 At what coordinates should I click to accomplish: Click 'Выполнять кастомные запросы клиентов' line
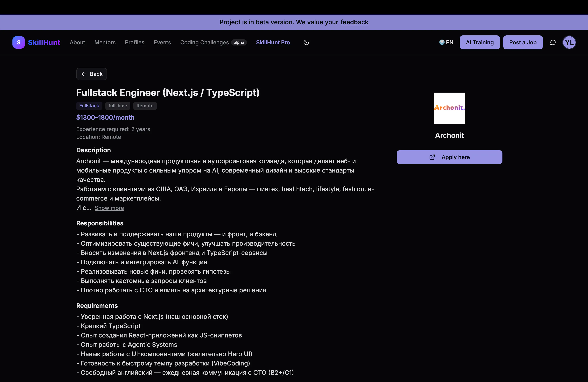(141, 281)
